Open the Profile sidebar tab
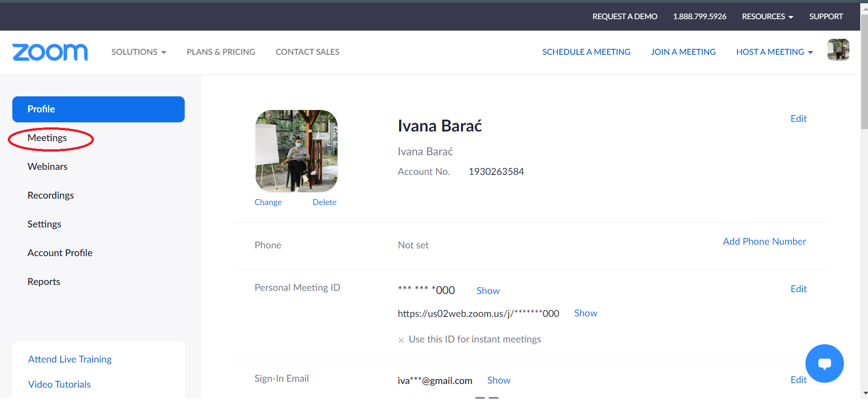Viewport: 868px width, 405px height. pos(99,109)
